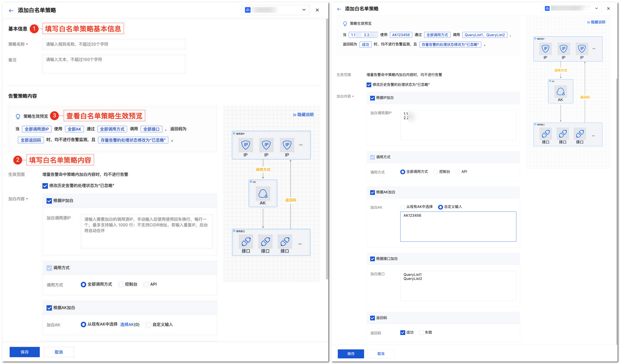Toggle 修改历史告警 checkbox in left panel

click(45, 186)
